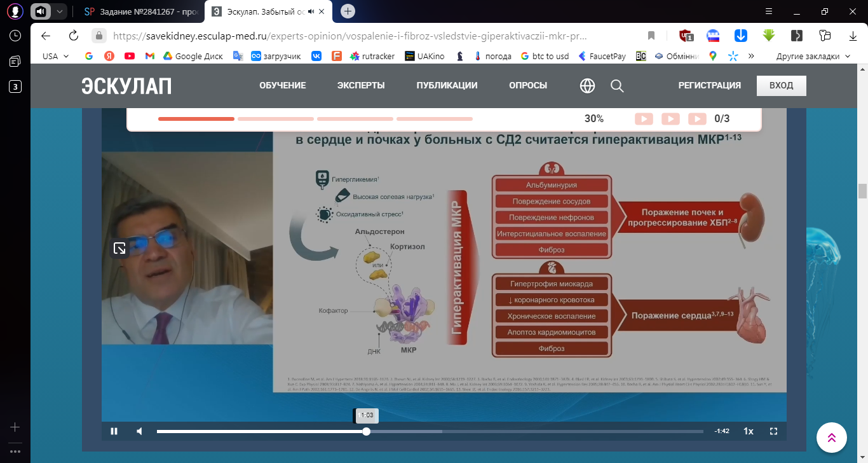
Task: Expand the USA bookmarks folder
Action: [x=56, y=56]
